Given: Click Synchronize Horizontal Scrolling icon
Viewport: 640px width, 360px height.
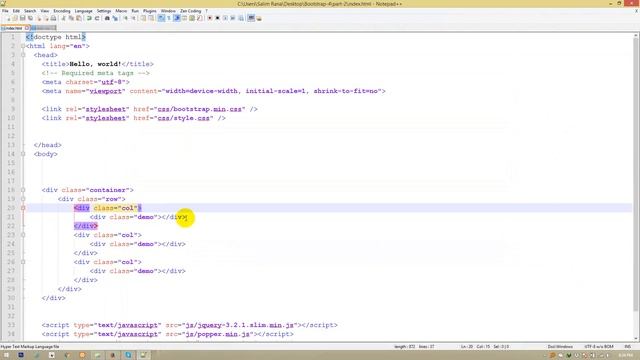Looking at the screenshot, I should [x=151, y=18].
